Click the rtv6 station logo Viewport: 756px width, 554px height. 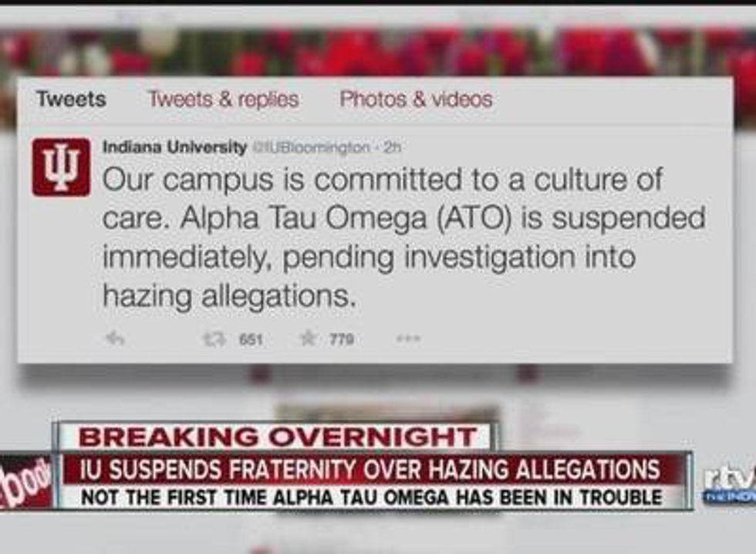[x=728, y=483]
